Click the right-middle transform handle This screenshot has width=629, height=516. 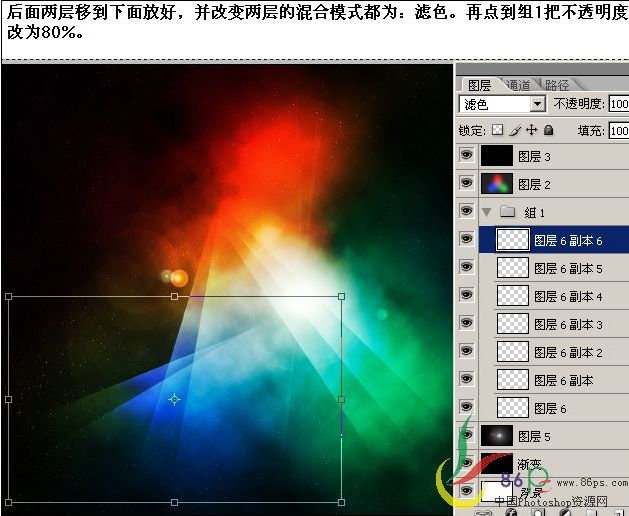click(341, 399)
